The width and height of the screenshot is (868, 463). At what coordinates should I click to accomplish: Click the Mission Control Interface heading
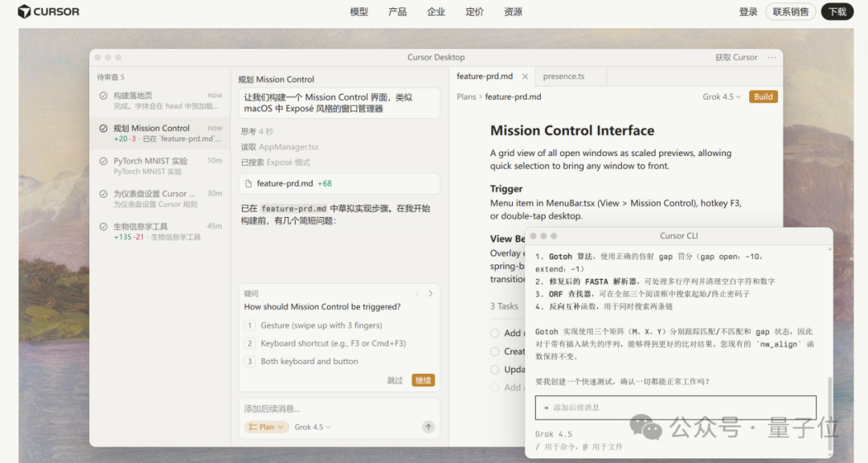[572, 131]
